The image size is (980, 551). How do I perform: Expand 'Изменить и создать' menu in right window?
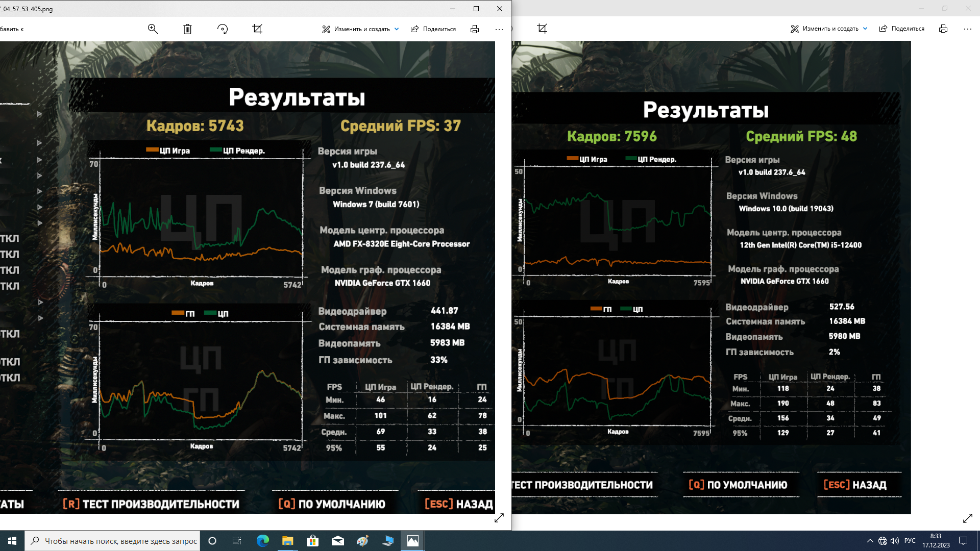pos(829,29)
